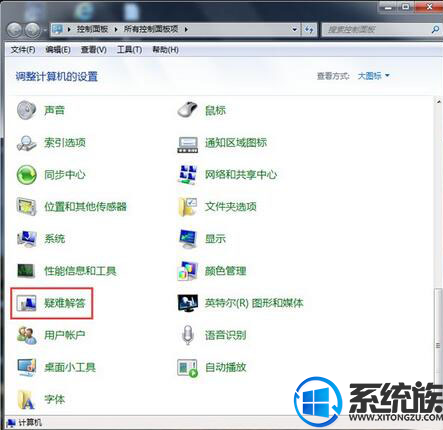Click the 同步中心 green sync icon
This screenshot has height=430, width=443.
coord(26,175)
